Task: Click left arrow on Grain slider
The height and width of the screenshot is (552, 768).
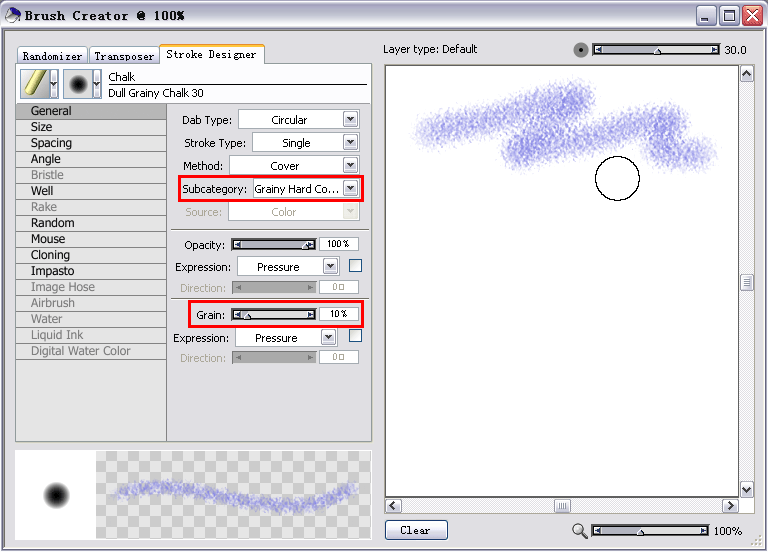Action: [238, 314]
